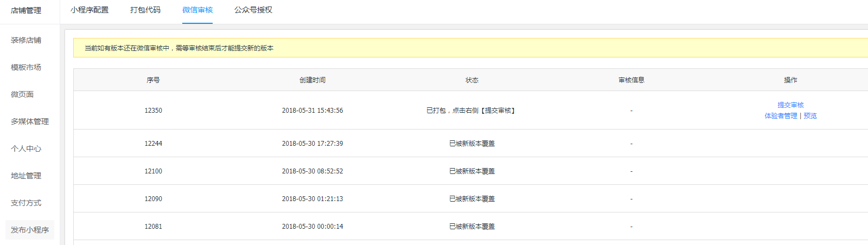Switch to the 打包代码 tab
Screen dimensions: 868x245
(x=145, y=10)
